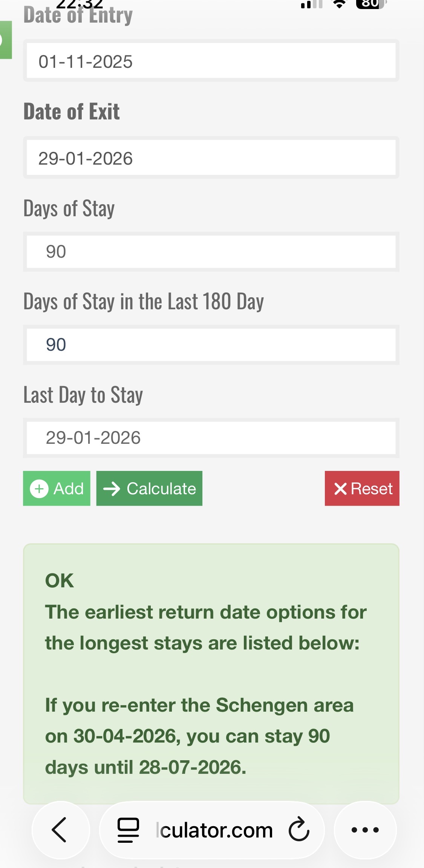
Task: Tap the battery indicator in status bar
Action: pyautogui.click(x=370, y=4)
